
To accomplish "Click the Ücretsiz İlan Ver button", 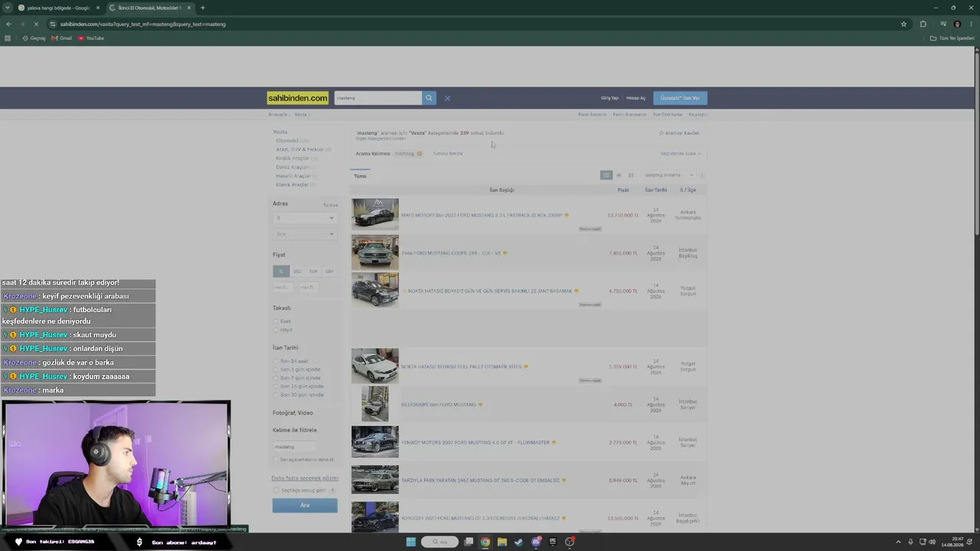I will (x=680, y=98).
